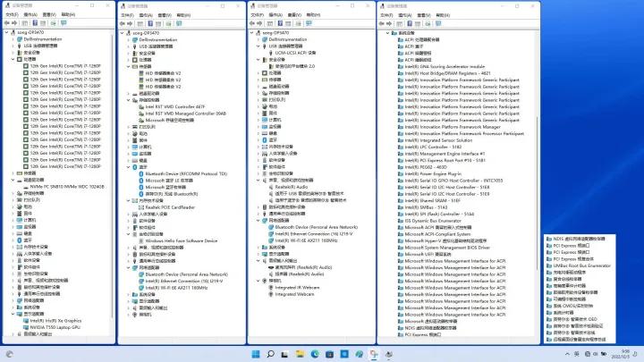Select Intel(R) GNA Scoring Accelerator module
This screenshot has width=644, height=362.
click(x=445, y=66)
